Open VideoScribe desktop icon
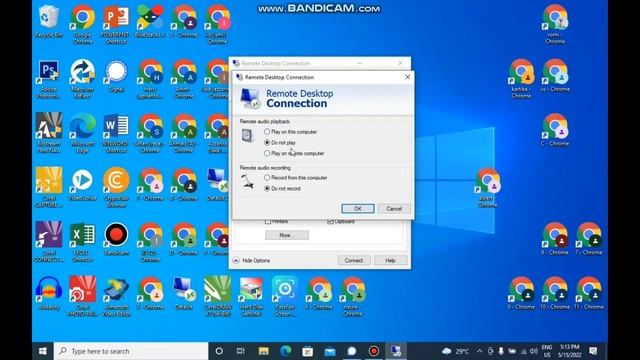The width and height of the screenshot is (640, 360). (82, 185)
